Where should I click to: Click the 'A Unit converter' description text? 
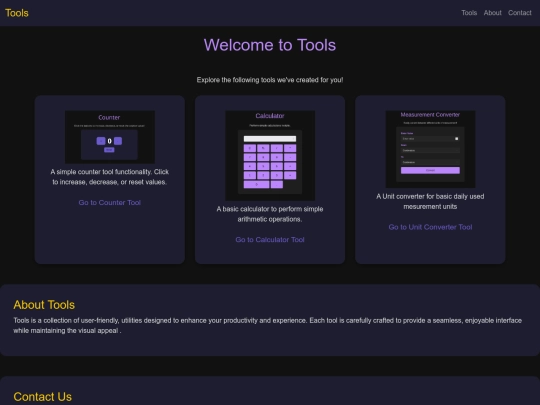click(430, 201)
